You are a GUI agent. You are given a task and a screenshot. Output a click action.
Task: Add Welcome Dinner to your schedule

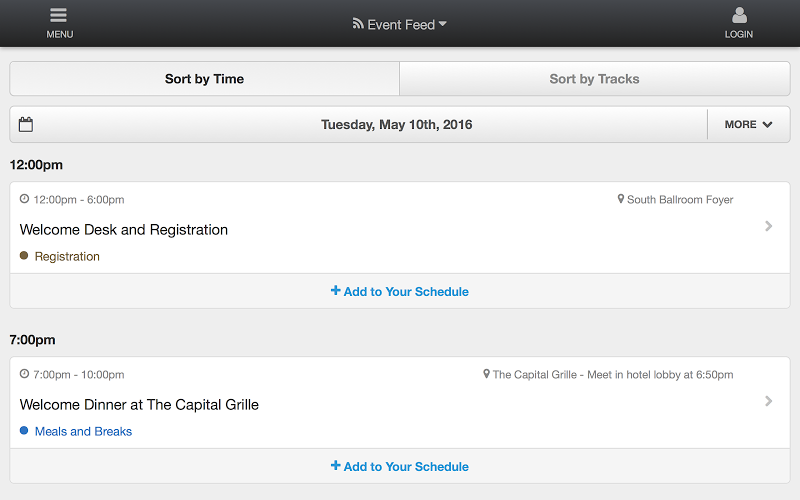click(x=400, y=466)
